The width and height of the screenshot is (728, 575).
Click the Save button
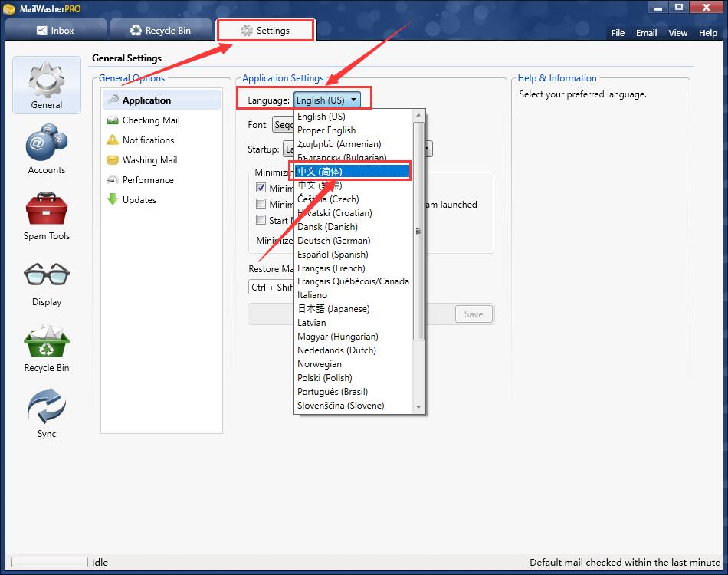[474, 314]
